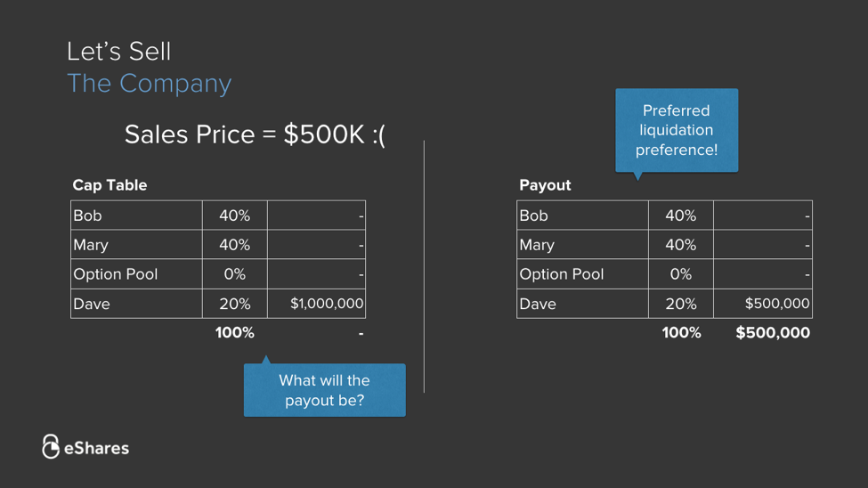The image size is (868, 488).
Task: Select the "What will the payout be?" callout
Action: coord(324,390)
